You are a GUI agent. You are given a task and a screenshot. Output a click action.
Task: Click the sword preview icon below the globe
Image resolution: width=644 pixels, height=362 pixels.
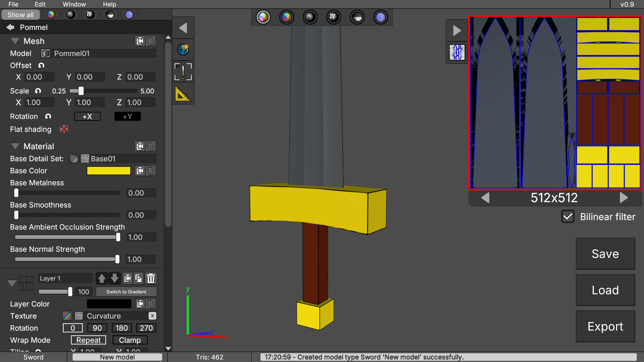pyautogui.click(x=183, y=72)
